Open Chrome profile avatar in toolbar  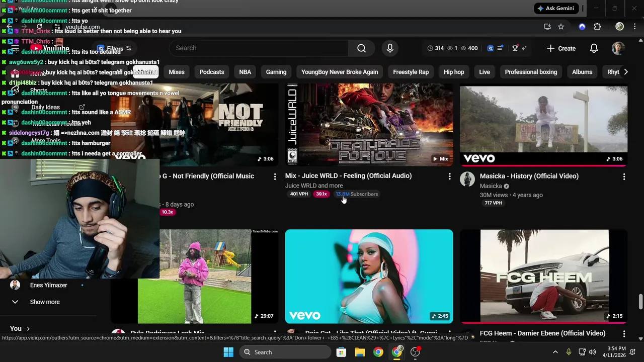[x=620, y=27]
